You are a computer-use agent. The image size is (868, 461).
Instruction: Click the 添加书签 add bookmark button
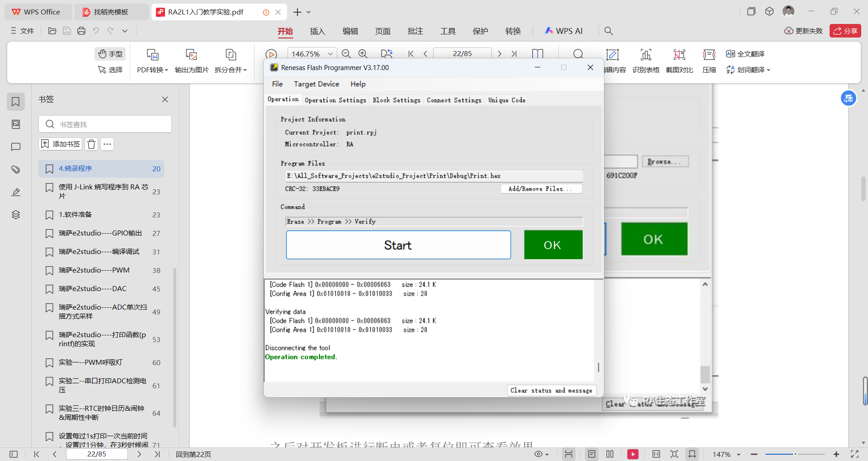pyautogui.click(x=61, y=144)
